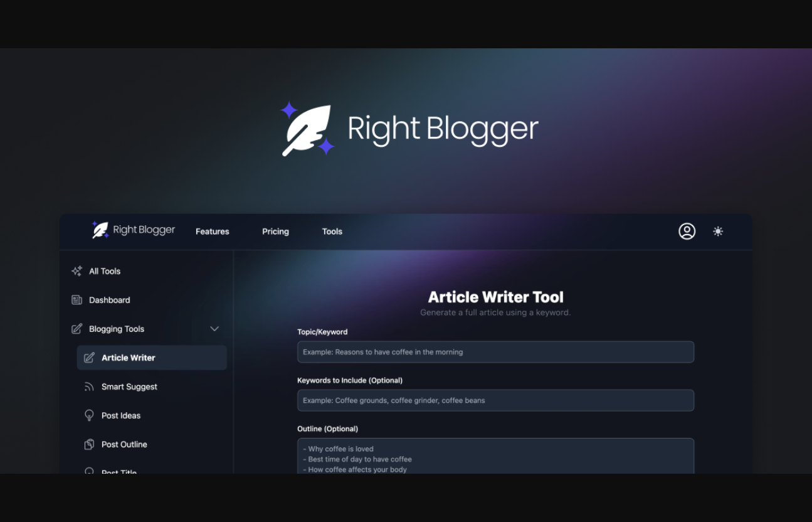812x522 pixels.
Task: Select the Post Title sidebar item
Action: pos(119,471)
